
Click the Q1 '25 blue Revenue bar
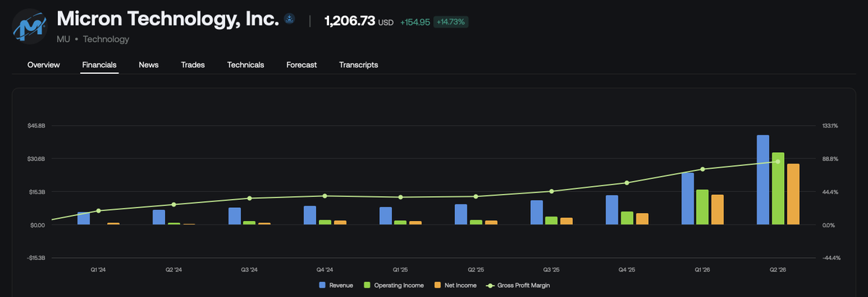pyautogui.click(x=386, y=216)
